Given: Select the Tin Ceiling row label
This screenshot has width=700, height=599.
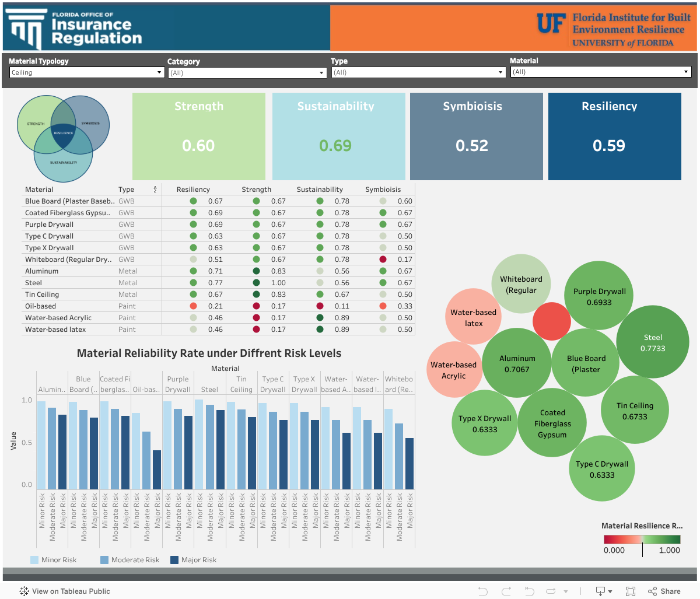Looking at the screenshot, I should [x=42, y=295].
